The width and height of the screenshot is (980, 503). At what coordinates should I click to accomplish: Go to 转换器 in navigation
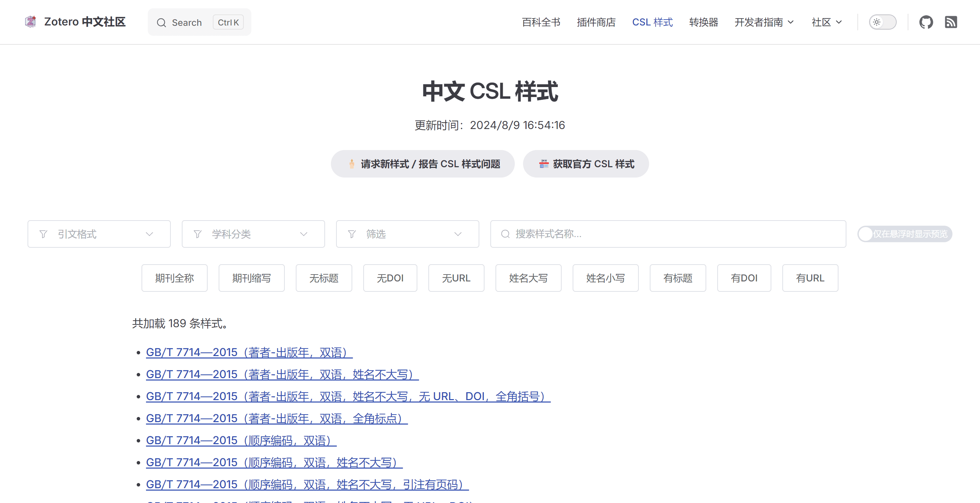click(x=703, y=22)
